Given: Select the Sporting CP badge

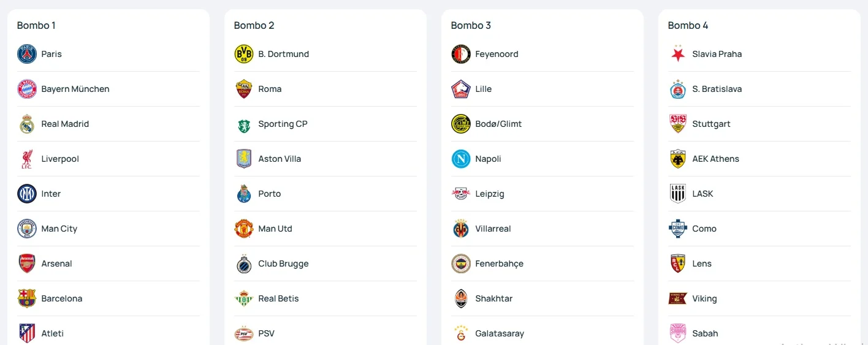Looking at the screenshot, I should click(244, 124).
